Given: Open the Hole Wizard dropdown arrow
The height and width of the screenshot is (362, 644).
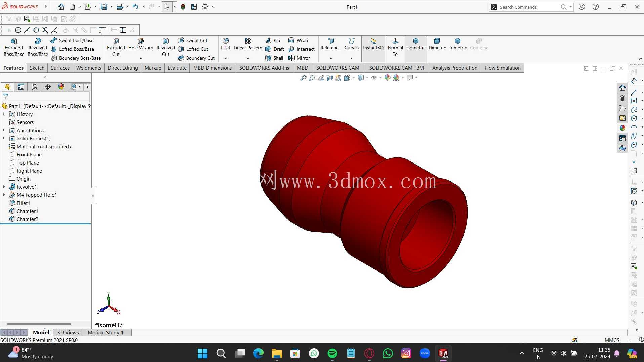Looking at the screenshot, I should click(140, 59).
